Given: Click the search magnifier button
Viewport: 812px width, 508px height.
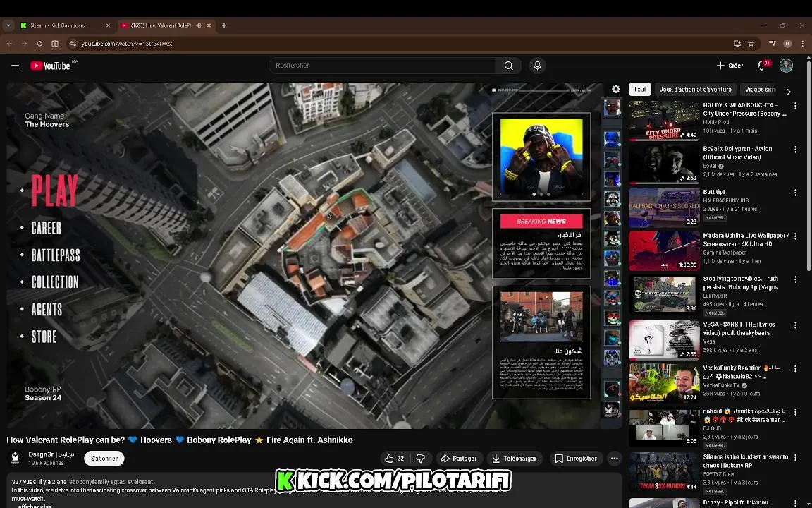Looking at the screenshot, I should (508, 66).
